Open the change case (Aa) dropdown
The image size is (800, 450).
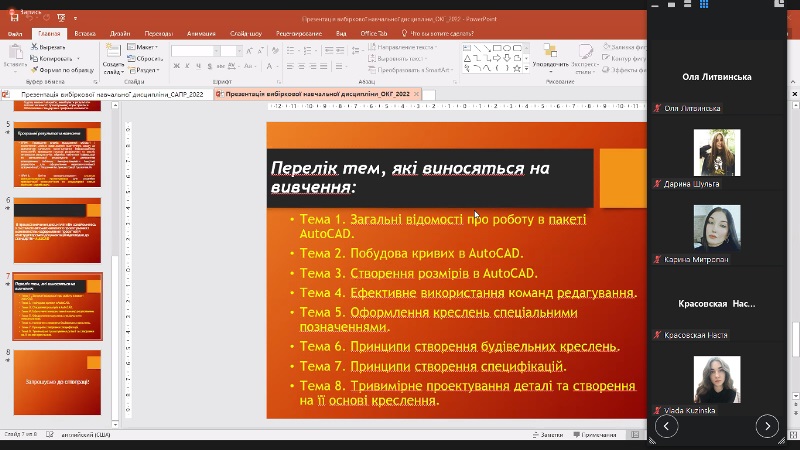point(248,66)
